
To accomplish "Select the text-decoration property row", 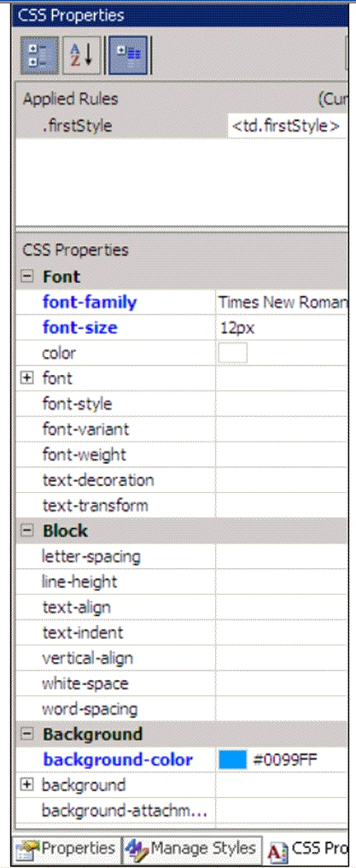I will (182, 480).
